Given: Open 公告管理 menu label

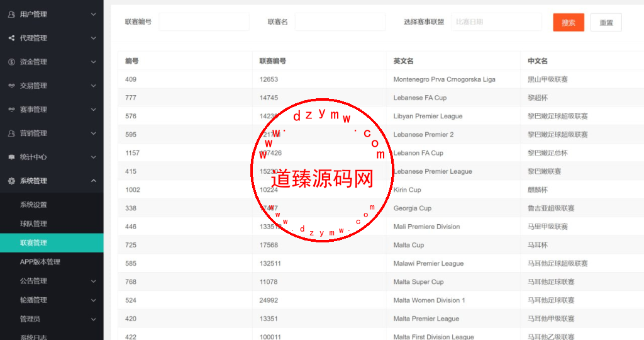Looking at the screenshot, I should point(33,281).
